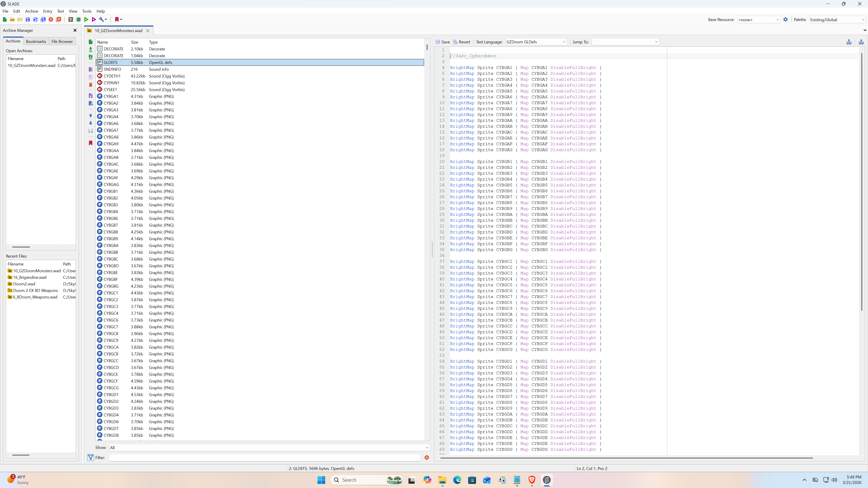Open the Archive menu
The image size is (868, 488).
(x=31, y=11)
